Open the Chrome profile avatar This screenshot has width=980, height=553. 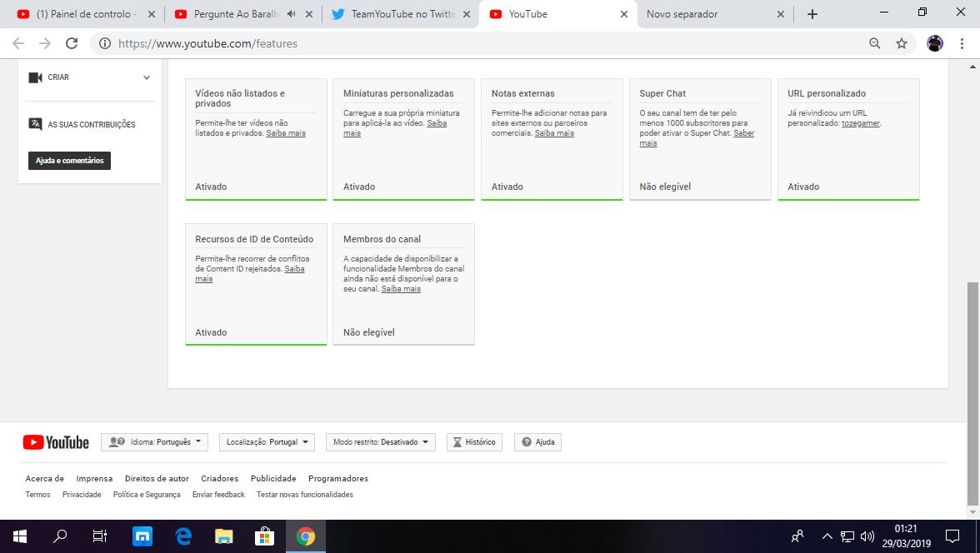tap(935, 43)
